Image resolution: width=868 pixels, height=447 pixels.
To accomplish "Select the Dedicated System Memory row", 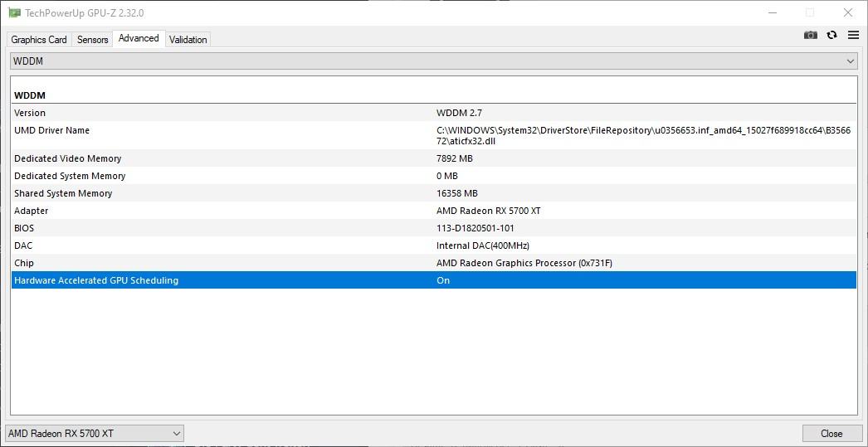I will pyautogui.click(x=434, y=176).
